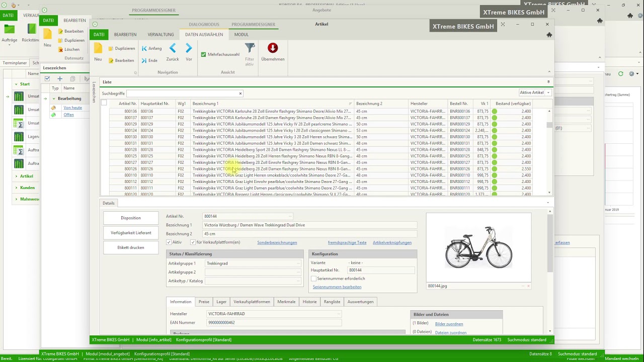644x362 pixels.
Task: Click the Disposition button
Action: click(x=131, y=218)
